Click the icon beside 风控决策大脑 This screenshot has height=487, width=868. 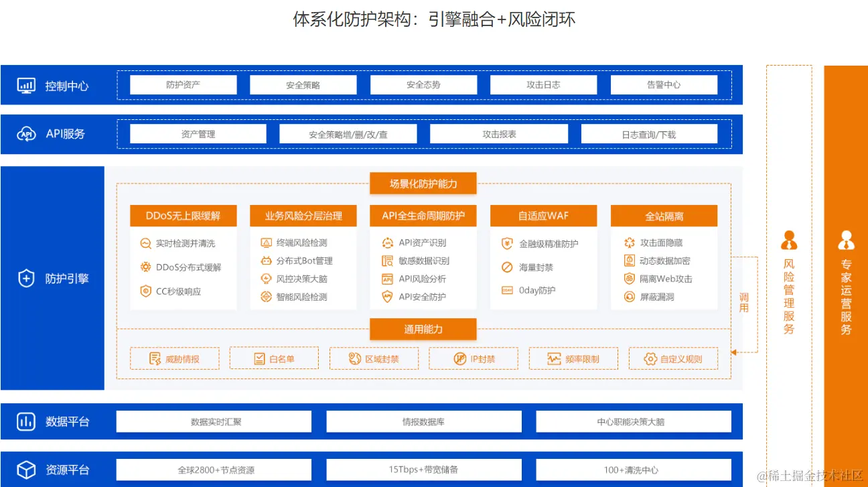pos(266,279)
